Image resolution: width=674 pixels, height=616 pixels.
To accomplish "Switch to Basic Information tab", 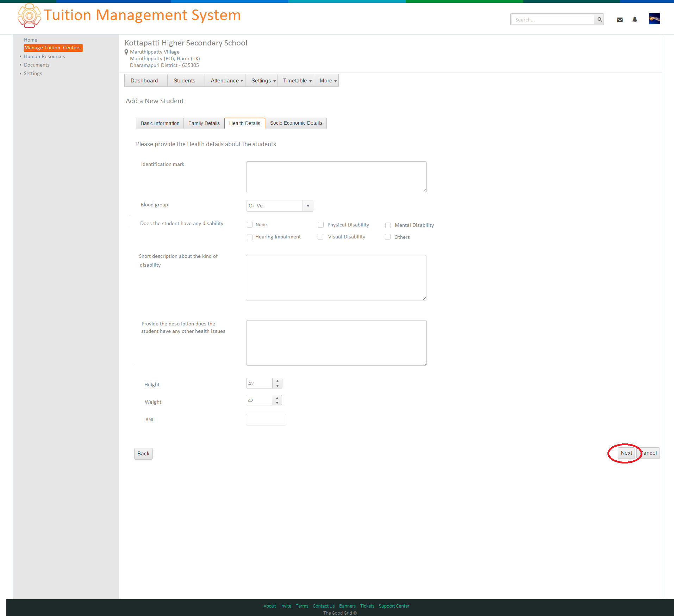I will point(160,123).
